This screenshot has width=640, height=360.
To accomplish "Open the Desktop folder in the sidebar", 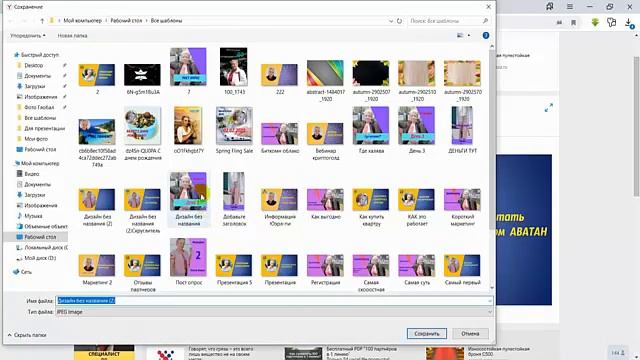I will point(33,65).
